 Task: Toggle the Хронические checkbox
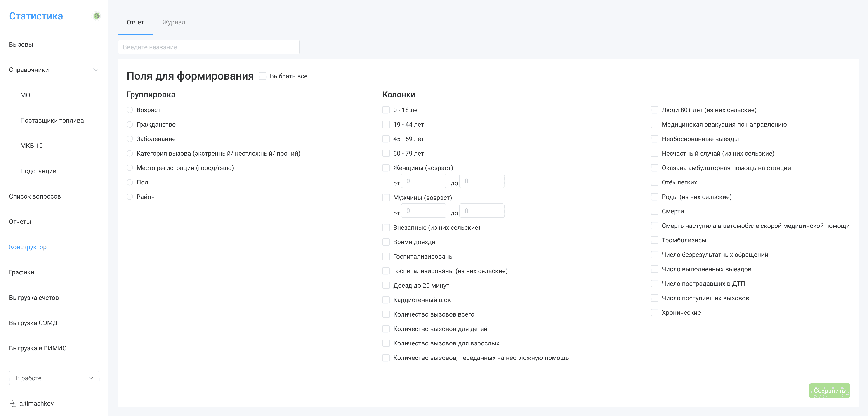[x=654, y=312]
